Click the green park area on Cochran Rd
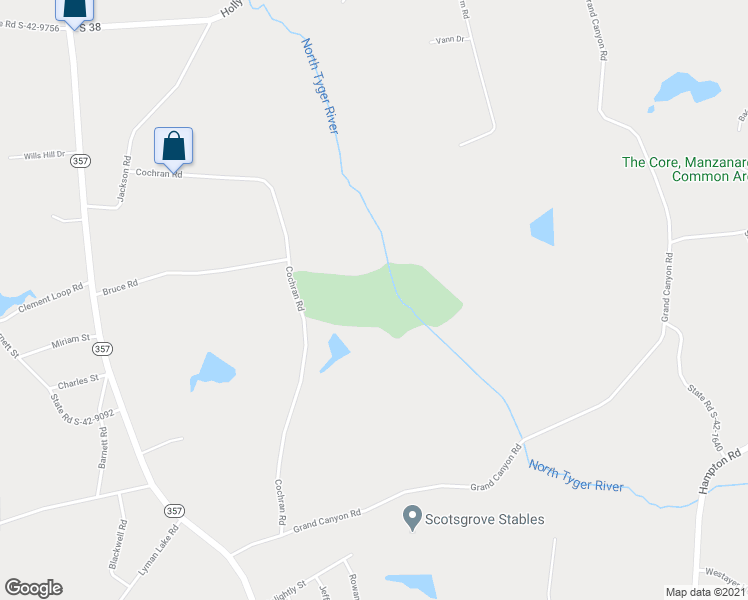 click(377, 300)
